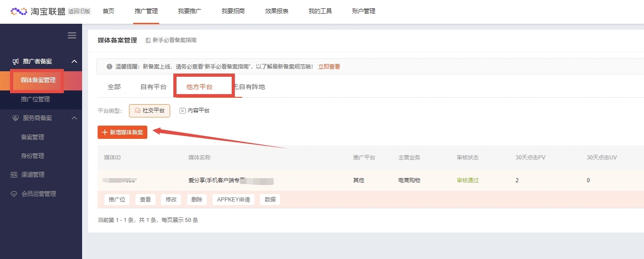Collapse the 服务商备案 section chevron
644x259 pixels.
(74, 118)
